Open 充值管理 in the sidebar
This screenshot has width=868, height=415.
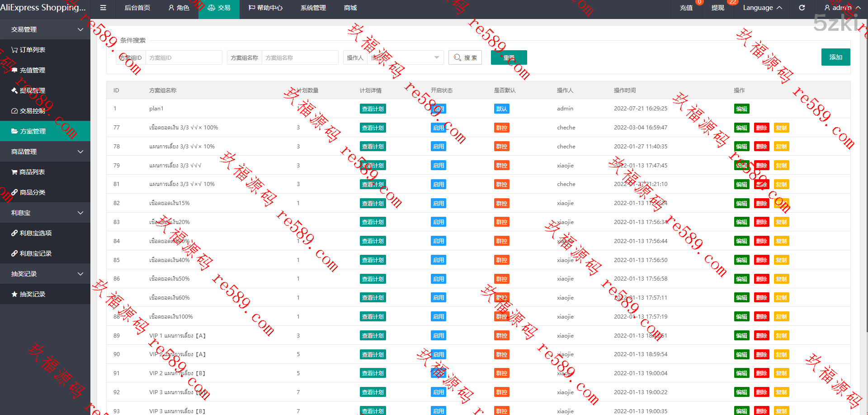click(x=32, y=70)
